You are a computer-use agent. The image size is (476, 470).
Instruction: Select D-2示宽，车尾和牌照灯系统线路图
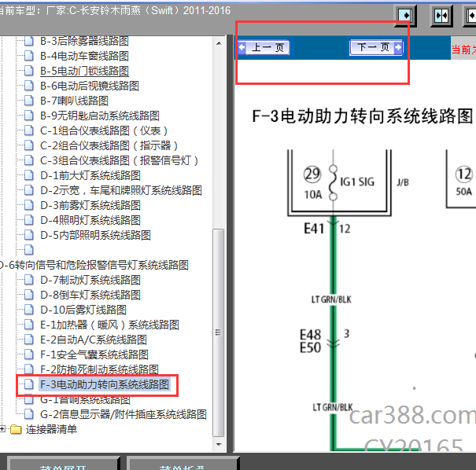(121, 190)
